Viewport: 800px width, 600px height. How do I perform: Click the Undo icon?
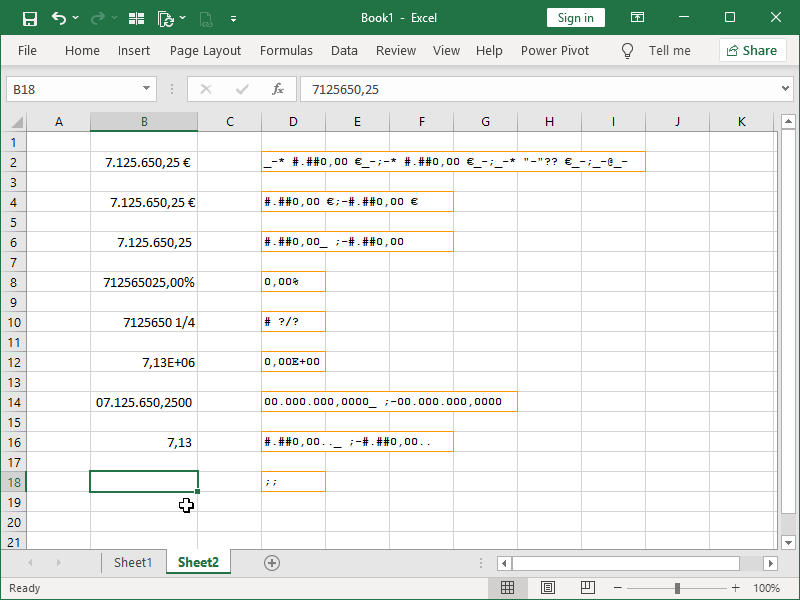[x=60, y=17]
